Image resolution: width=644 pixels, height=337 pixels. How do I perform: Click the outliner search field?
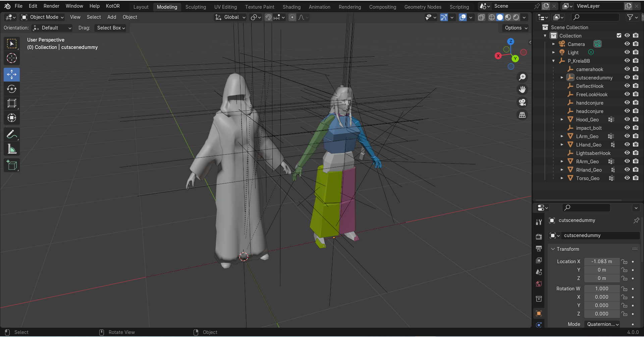(x=595, y=17)
